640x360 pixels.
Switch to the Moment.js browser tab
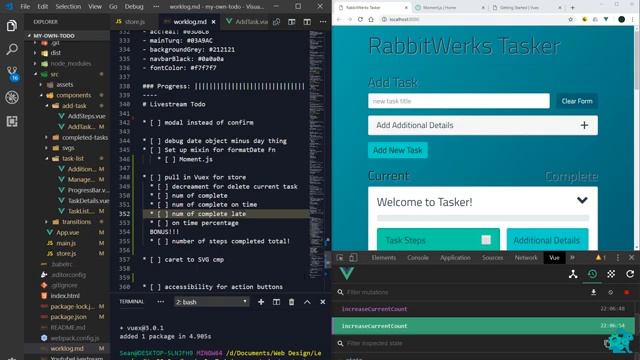click(449, 7)
